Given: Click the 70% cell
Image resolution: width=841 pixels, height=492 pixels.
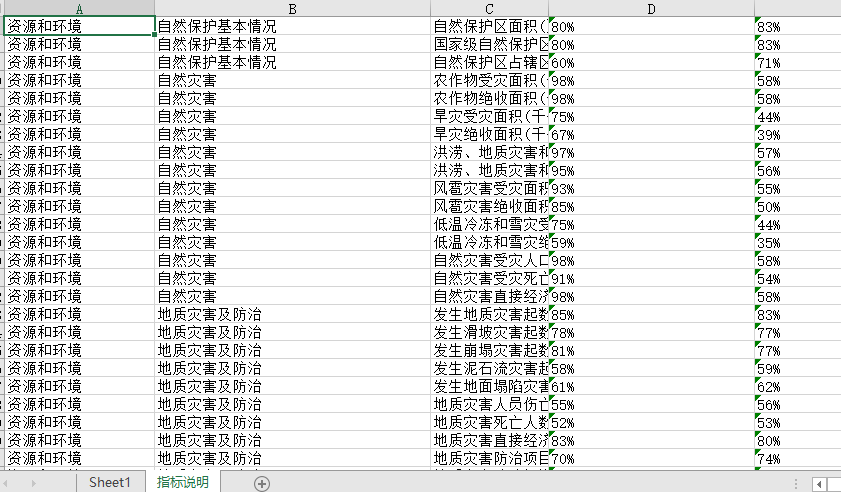Looking at the screenshot, I should point(651,458).
